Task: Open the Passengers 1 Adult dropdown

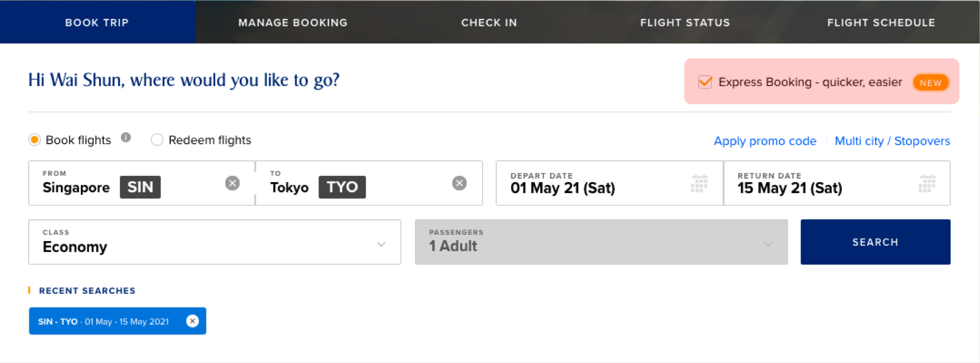Action: [x=601, y=242]
